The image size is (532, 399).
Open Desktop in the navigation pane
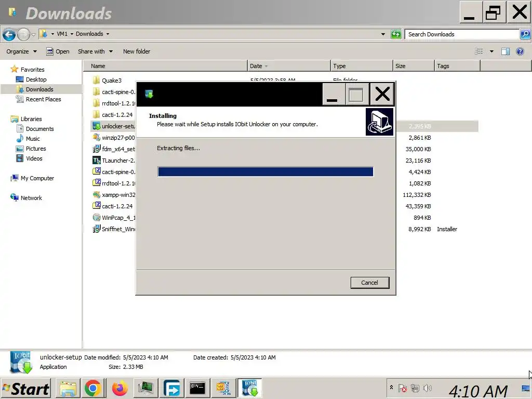coord(36,79)
